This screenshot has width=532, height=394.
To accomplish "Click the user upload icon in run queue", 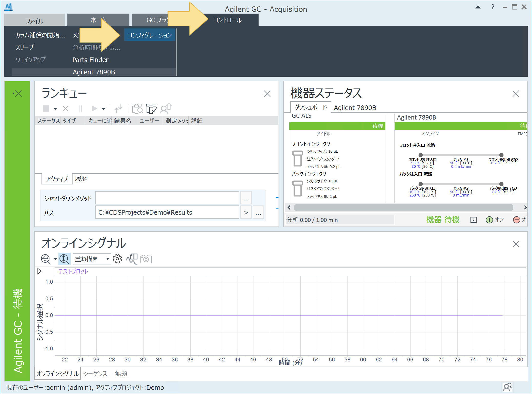I will 166,108.
